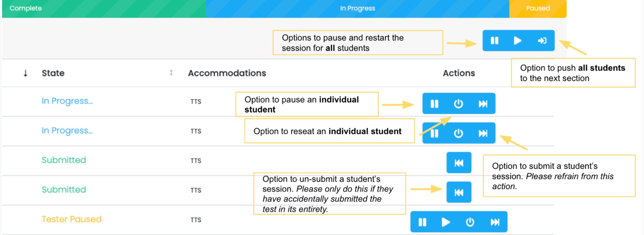The image size is (644, 235).
Task: Sort by the State column arrows
Action: point(171,73)
